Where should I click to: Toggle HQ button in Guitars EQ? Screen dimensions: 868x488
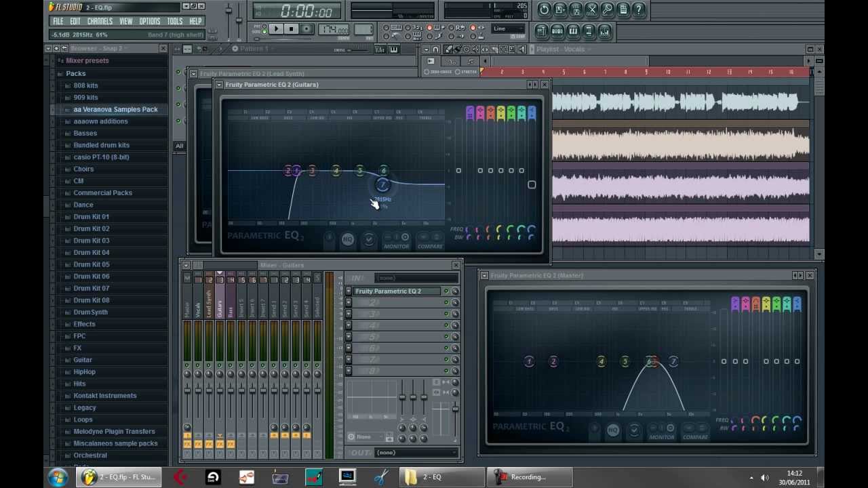(347, 239)
